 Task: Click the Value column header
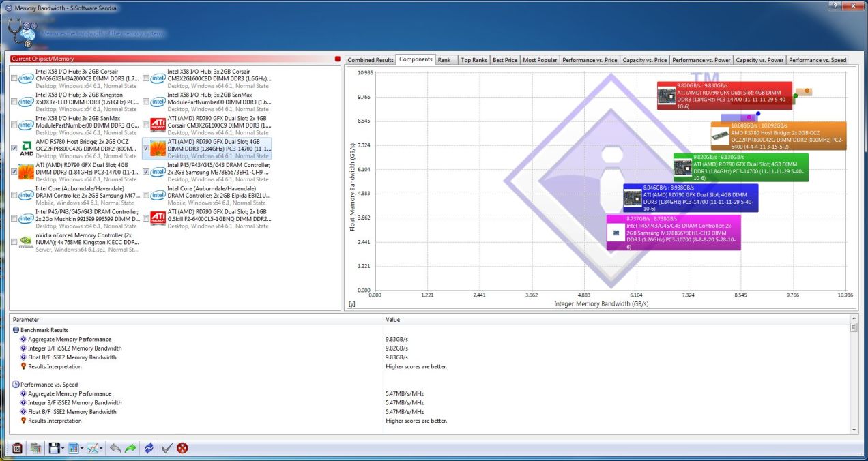616,319
